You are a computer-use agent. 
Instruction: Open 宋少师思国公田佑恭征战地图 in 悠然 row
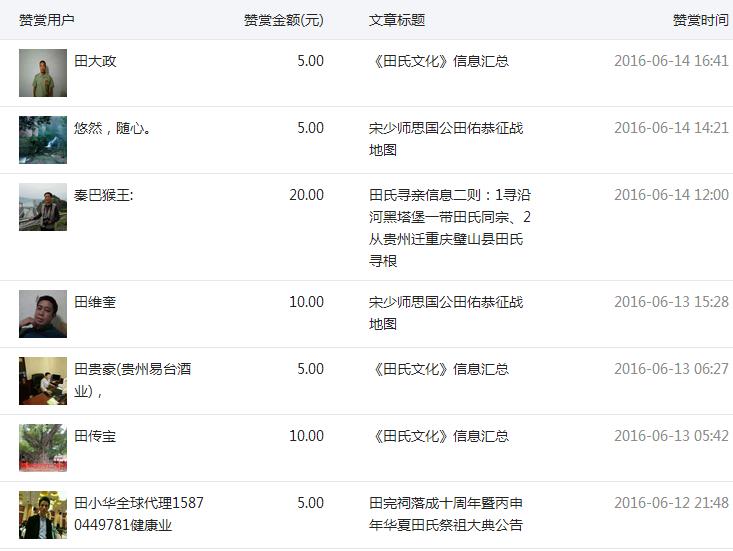coord(446,139)
